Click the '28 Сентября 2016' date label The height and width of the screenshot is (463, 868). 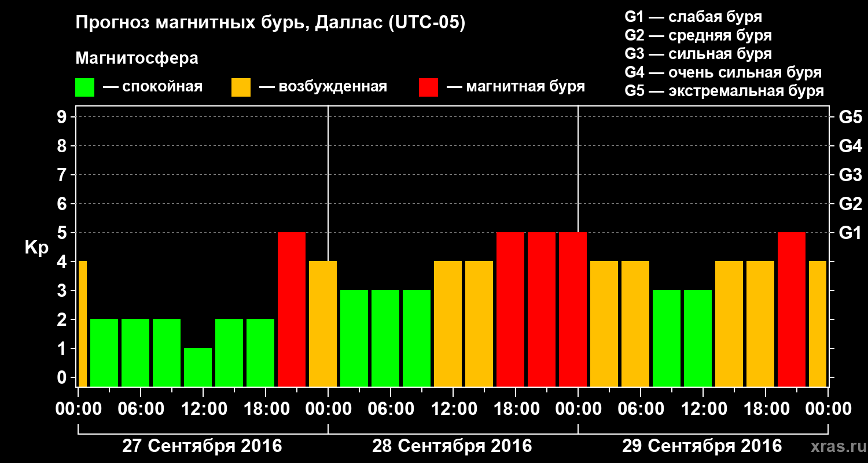coord(452,446)
